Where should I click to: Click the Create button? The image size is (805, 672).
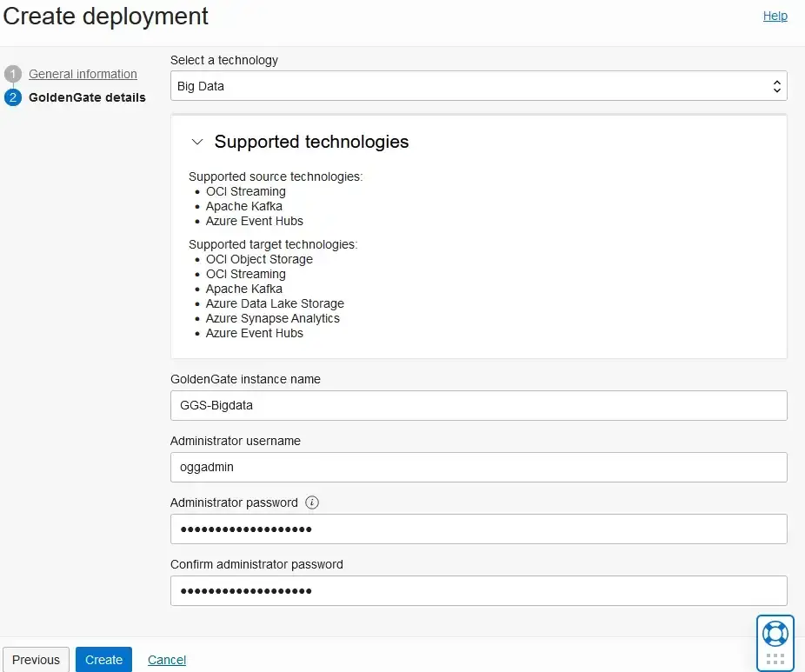coord(103,659)
